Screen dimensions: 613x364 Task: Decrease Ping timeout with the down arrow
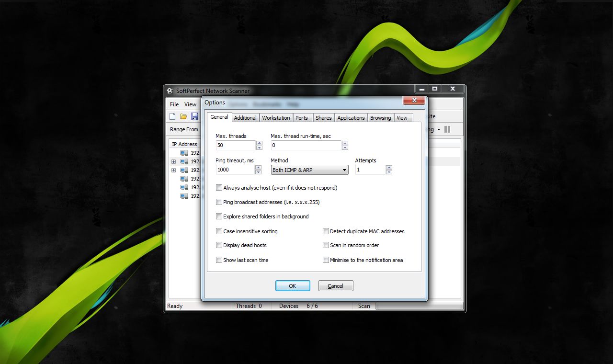click(258, 172)
